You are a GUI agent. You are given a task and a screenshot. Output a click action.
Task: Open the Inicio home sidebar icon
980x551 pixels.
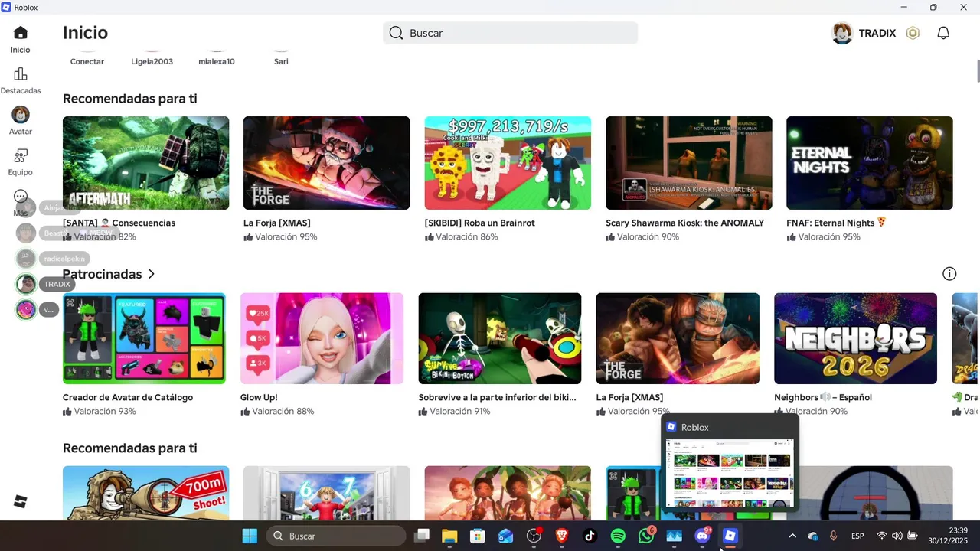coord(21,33)
